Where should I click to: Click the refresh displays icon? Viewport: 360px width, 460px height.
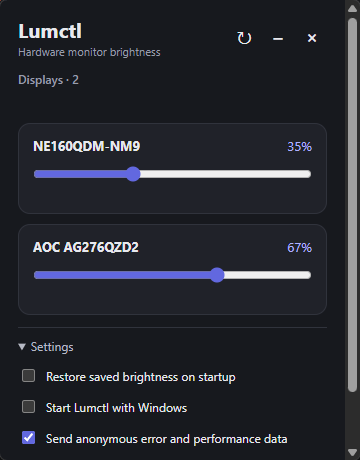pyautogui.click(x=244, y=38)
